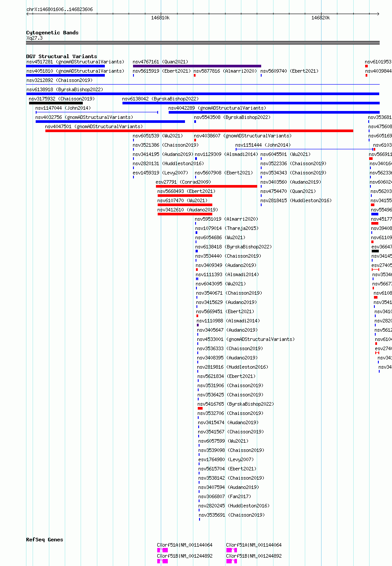The width and height of the screenshot is (392, 566).
Task: Open nsv3409349 (Audano2019) label
Action: click(x=226, y=265)
